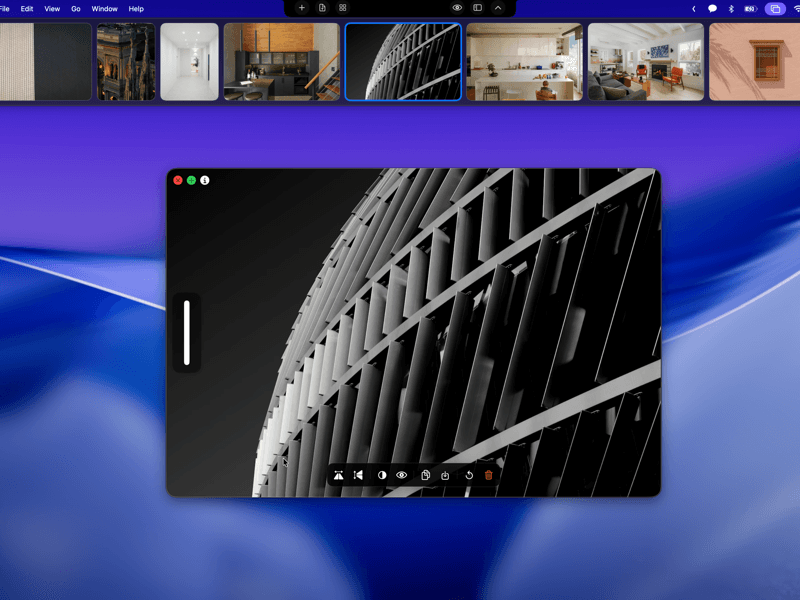Toggle the eye icon in the top toolbar
800x600 pixels.
point(457,8)
